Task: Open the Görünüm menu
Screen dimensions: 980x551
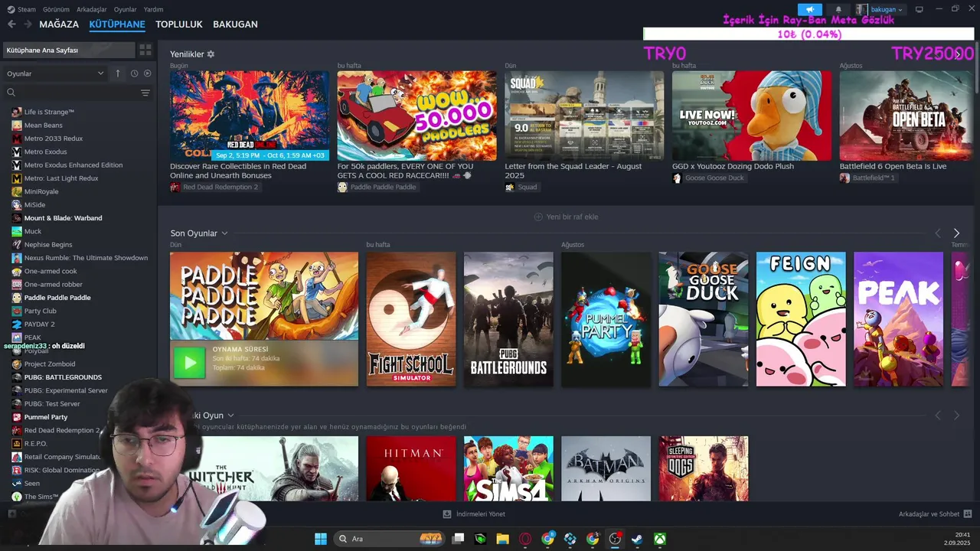Action: tap(56, 9)
